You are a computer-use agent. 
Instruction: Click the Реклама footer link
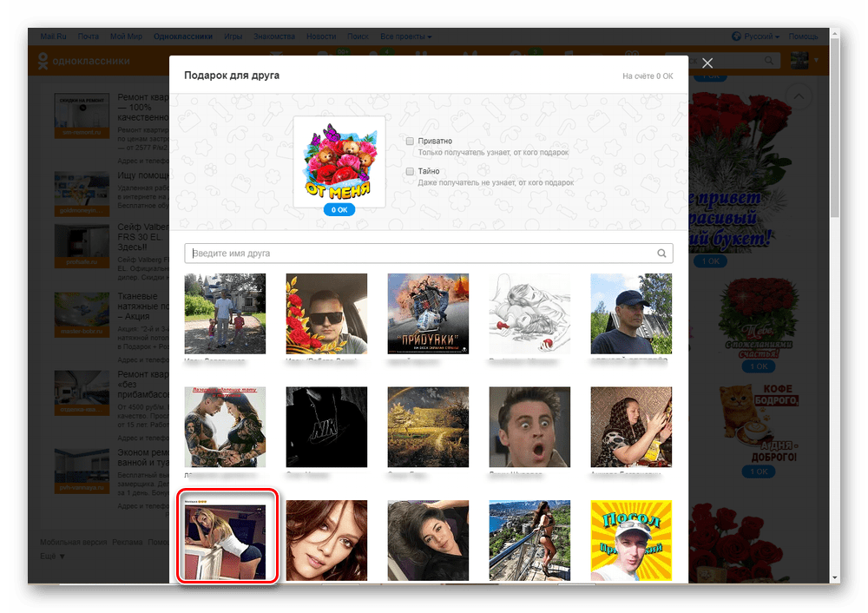click(128, 542)
